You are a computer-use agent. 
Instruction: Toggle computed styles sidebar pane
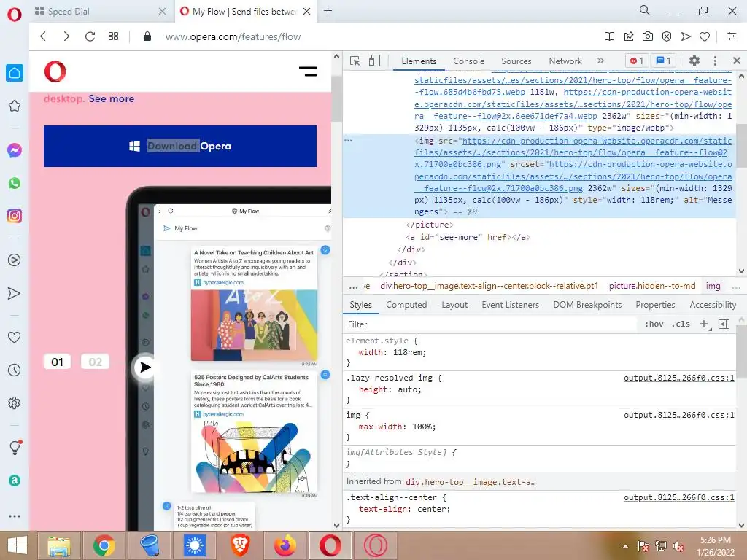[724, 324]
